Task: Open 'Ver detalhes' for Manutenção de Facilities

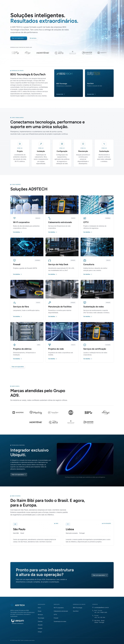Action: pos(52,316)
